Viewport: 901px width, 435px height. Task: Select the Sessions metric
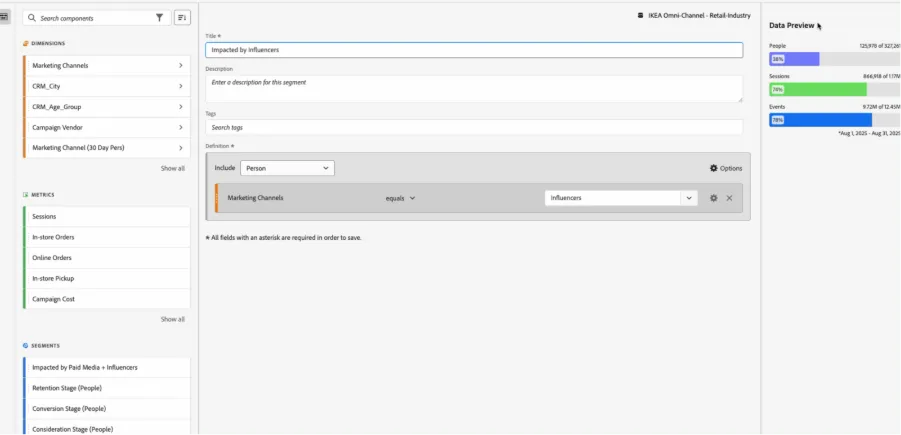[107, 217]
